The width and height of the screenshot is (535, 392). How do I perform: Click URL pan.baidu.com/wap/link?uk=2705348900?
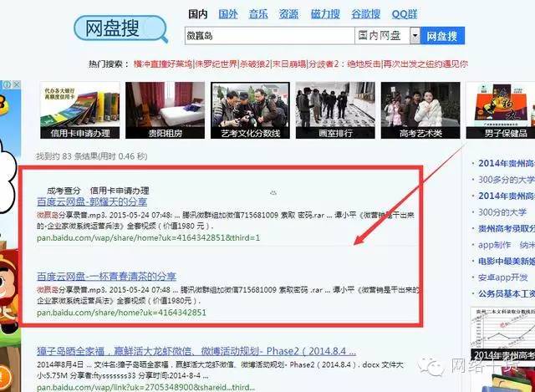(145, 387)
